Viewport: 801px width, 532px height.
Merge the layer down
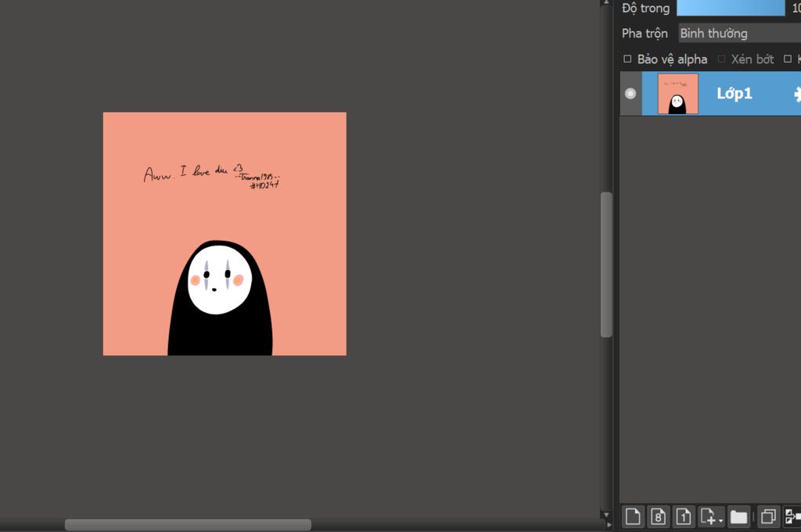(x=792, y=516)
